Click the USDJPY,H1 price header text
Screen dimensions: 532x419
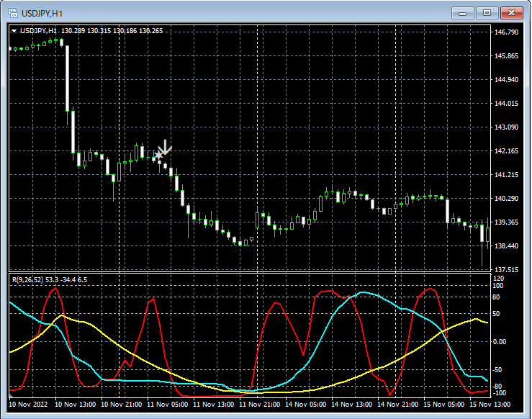(91, 31)
